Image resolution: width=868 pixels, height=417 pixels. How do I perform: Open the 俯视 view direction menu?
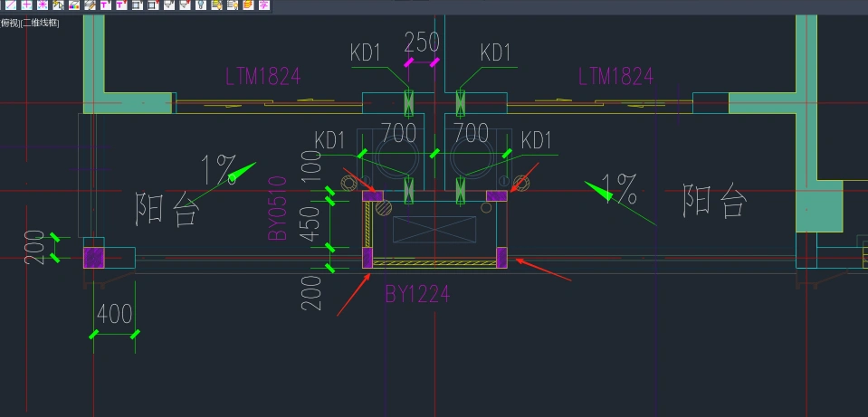coord(10,23)
